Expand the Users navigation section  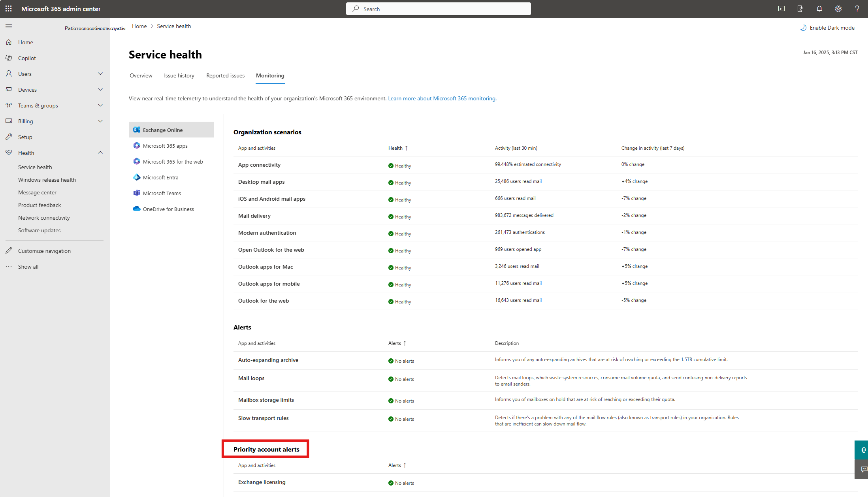tap(100, 74)
